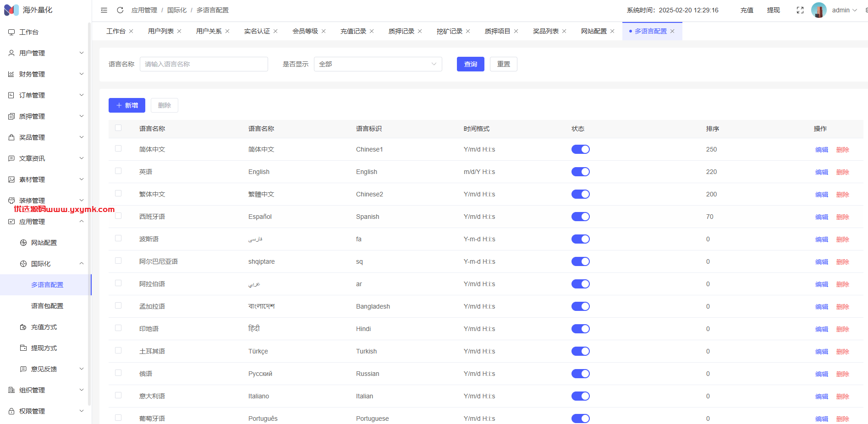This screenshot has height=424, width=868.
Task: Click 新增 to add a language
Action: [x=127, y=105]
